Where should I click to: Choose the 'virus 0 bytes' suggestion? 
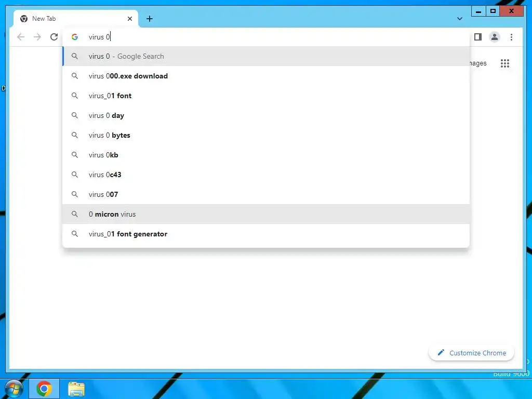(266, 135)
